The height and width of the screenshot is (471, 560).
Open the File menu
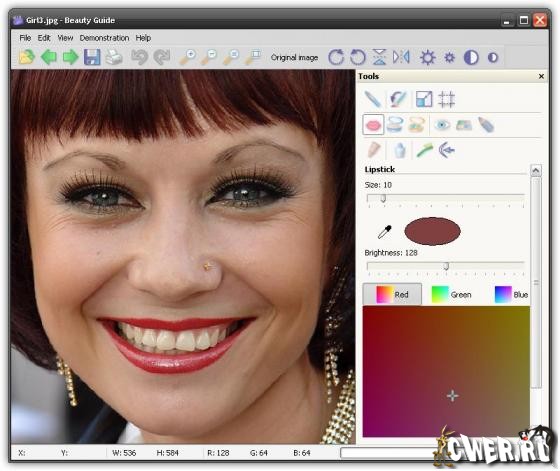point(25,38)
